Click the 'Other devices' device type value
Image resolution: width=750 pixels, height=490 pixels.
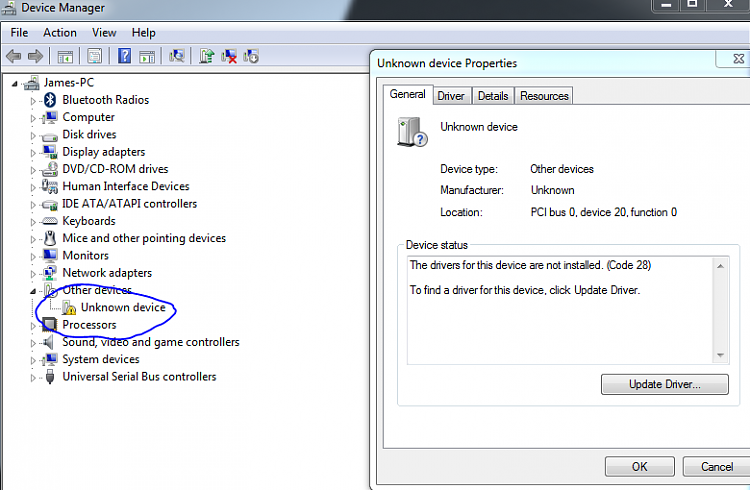pos(562,169)
